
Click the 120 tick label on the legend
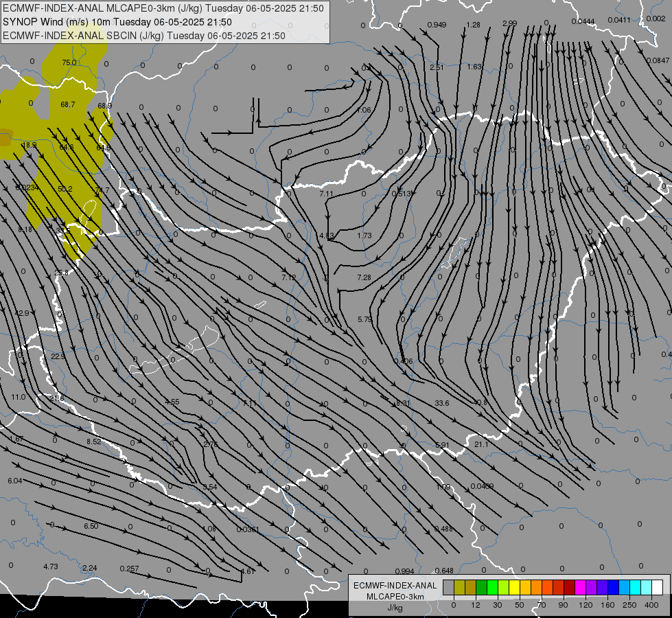586,605
